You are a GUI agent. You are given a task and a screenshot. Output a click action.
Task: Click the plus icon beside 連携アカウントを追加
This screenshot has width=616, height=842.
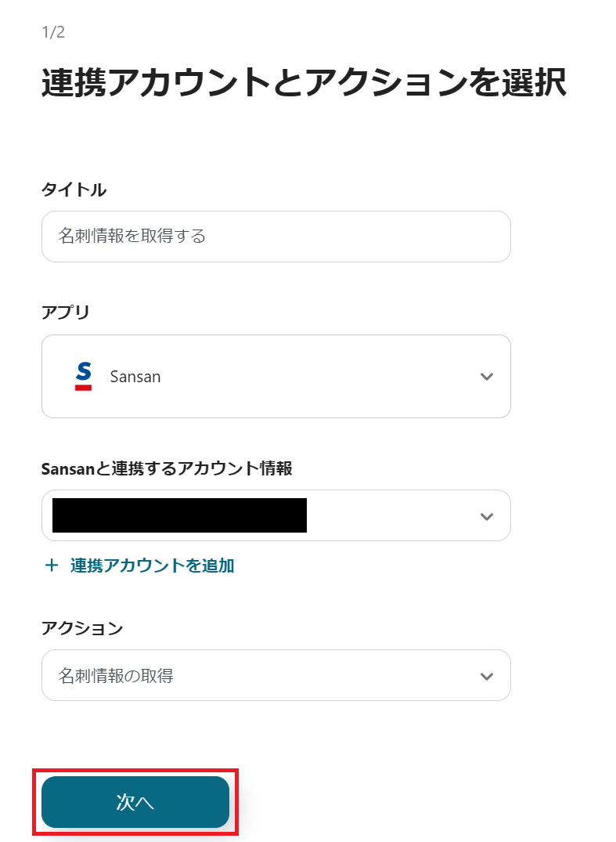(x=52, y=566)
